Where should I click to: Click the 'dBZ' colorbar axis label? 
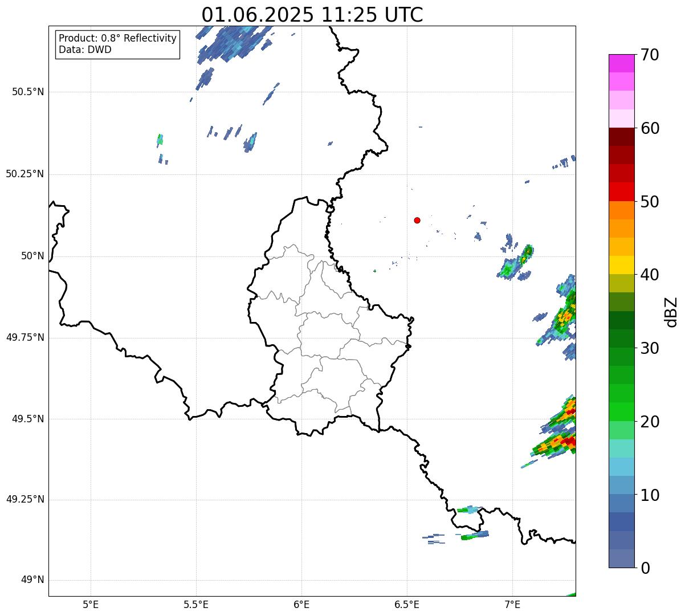pyautogui.click(x=671, y=312)
